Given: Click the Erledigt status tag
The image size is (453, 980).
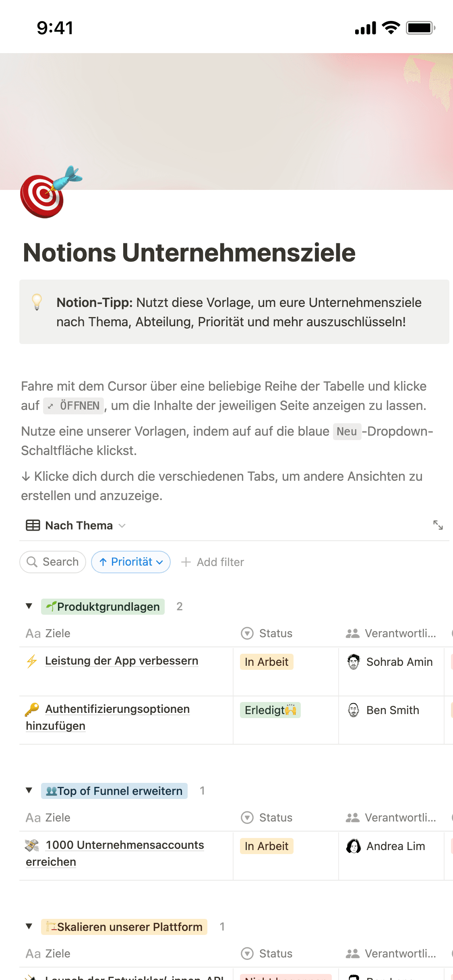Looking at the screenshot, I should (270, 710).
